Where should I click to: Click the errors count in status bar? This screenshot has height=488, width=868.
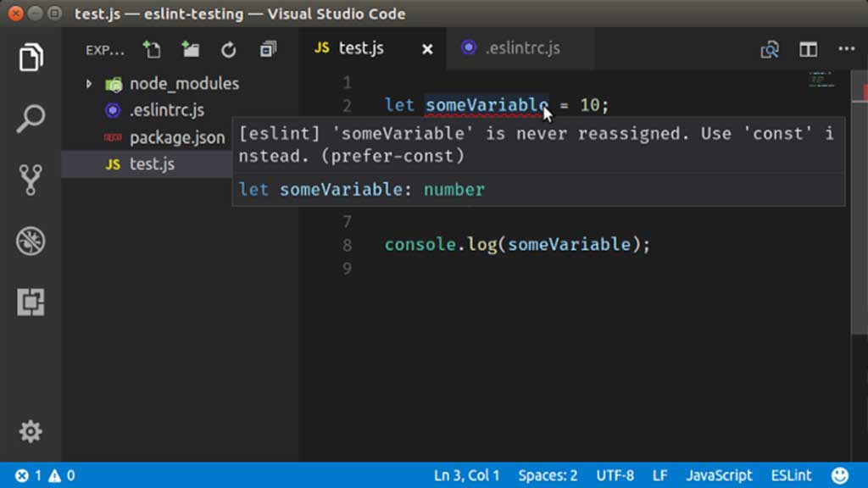tap(30, 475)
